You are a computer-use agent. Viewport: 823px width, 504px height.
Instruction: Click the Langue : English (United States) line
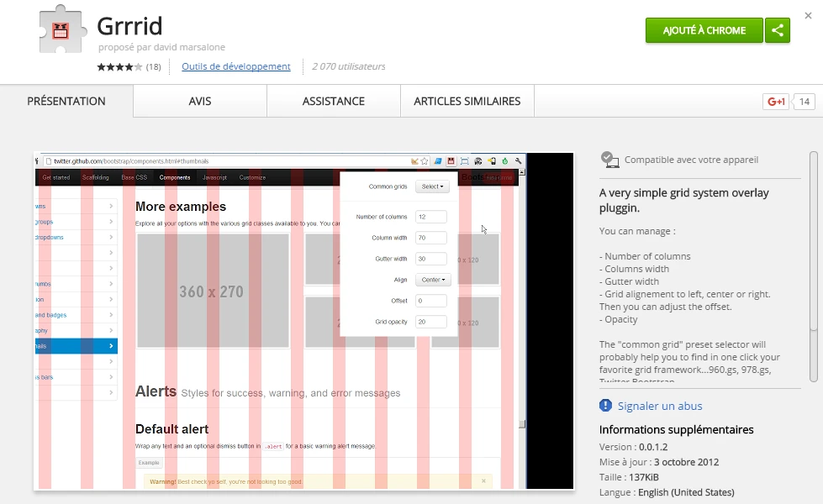[x=667, y=492]
